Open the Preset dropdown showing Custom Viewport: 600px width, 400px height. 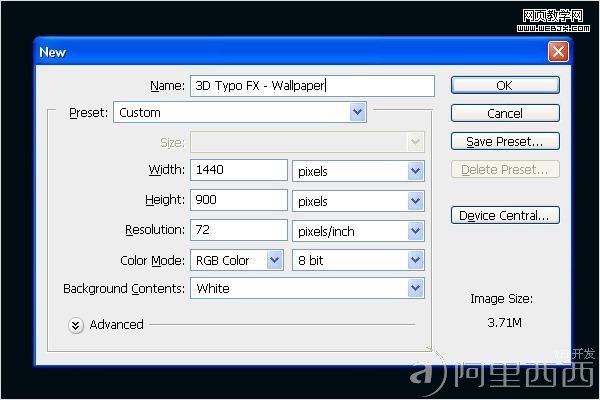pos(240,112)
